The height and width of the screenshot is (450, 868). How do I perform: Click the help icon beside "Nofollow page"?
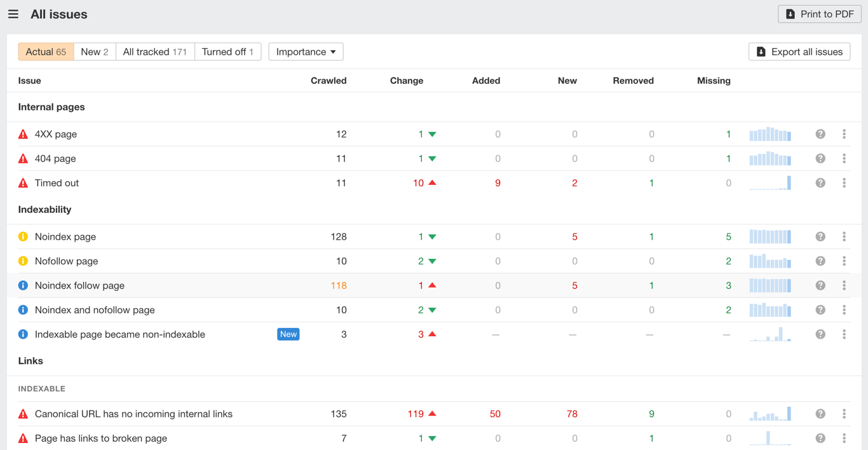point(820,261)
